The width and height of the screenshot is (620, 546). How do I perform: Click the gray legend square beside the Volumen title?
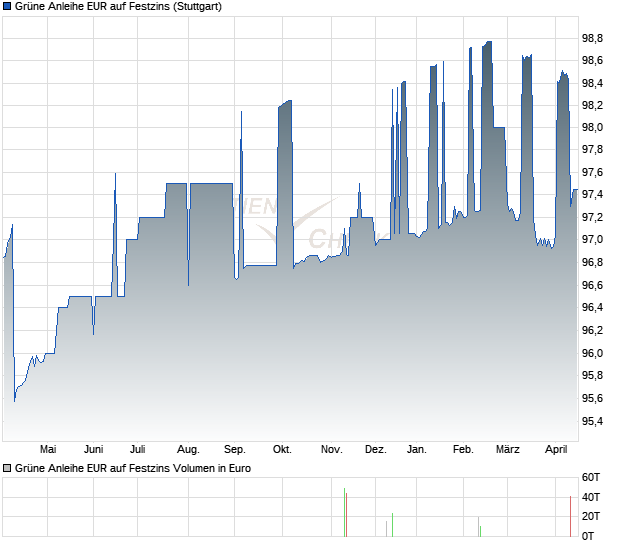click(7, 468)
